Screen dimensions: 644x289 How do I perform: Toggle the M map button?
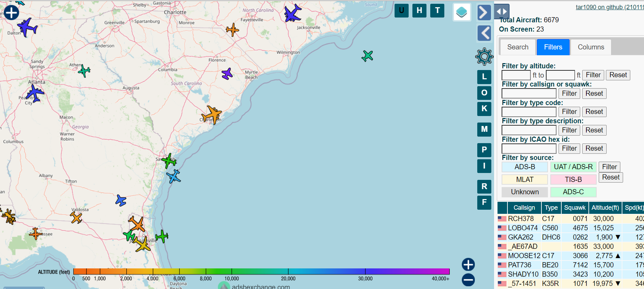pyautogui.click(x=484, y=129)
